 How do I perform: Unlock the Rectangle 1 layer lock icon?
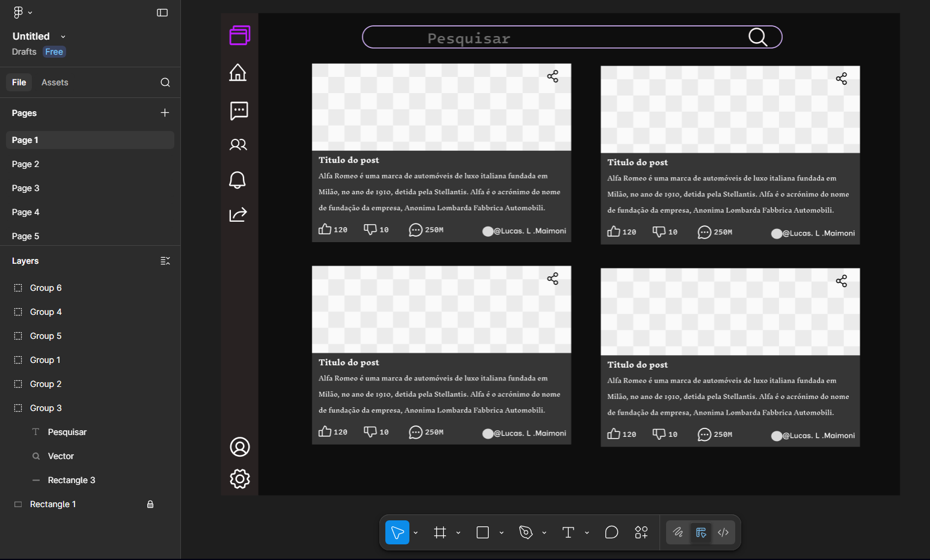point(150,504)
